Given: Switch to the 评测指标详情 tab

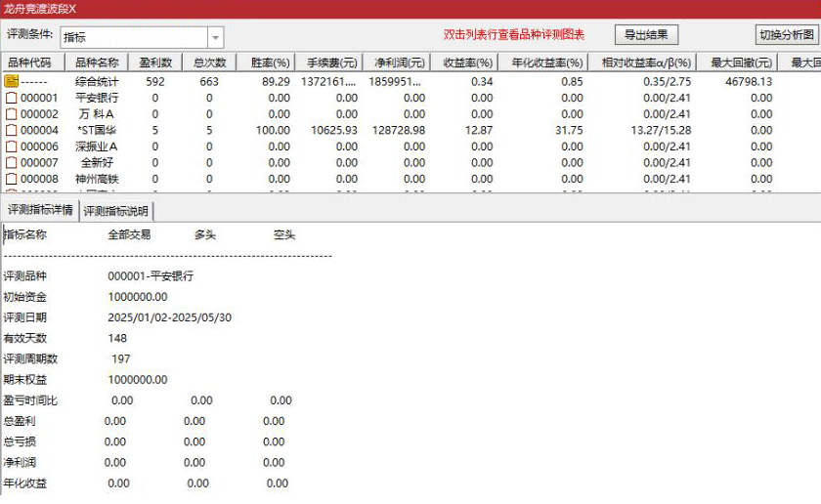Looking at the screenshot, I should point(40,210).
